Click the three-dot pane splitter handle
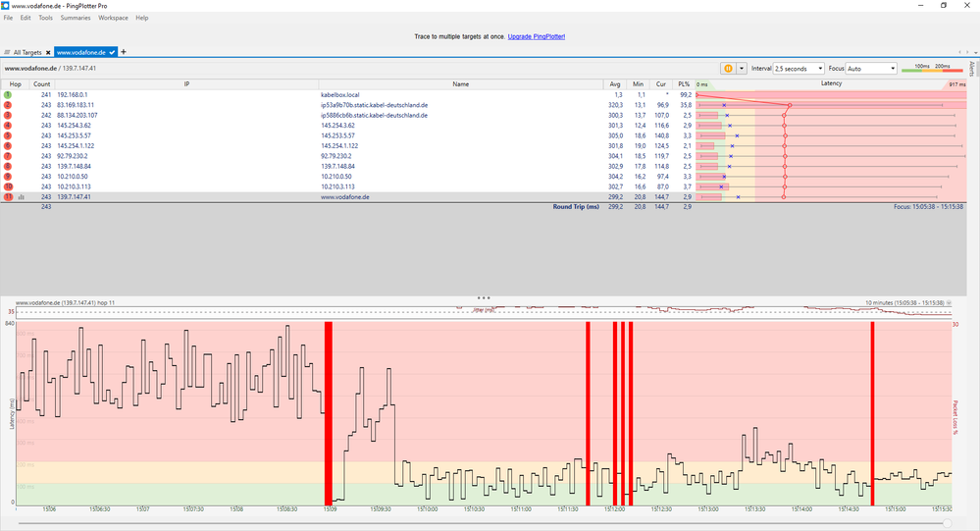Image resolution: width=980 pixels, height=531 pixels. 483,297
